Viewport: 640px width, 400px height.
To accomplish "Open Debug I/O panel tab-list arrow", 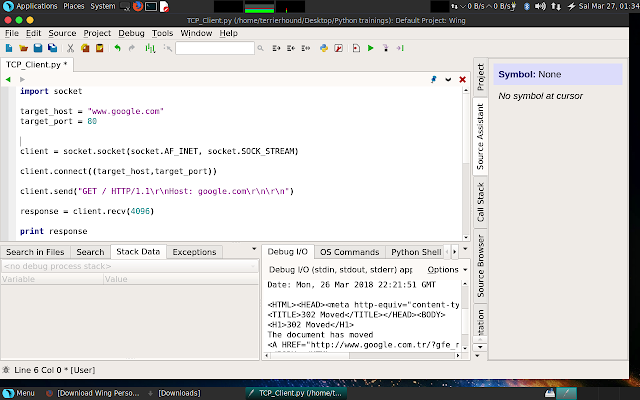I will point(465,249).
